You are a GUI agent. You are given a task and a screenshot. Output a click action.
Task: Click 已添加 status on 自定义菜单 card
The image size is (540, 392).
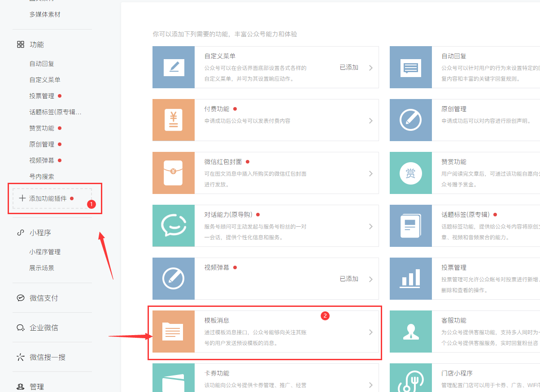349,67
